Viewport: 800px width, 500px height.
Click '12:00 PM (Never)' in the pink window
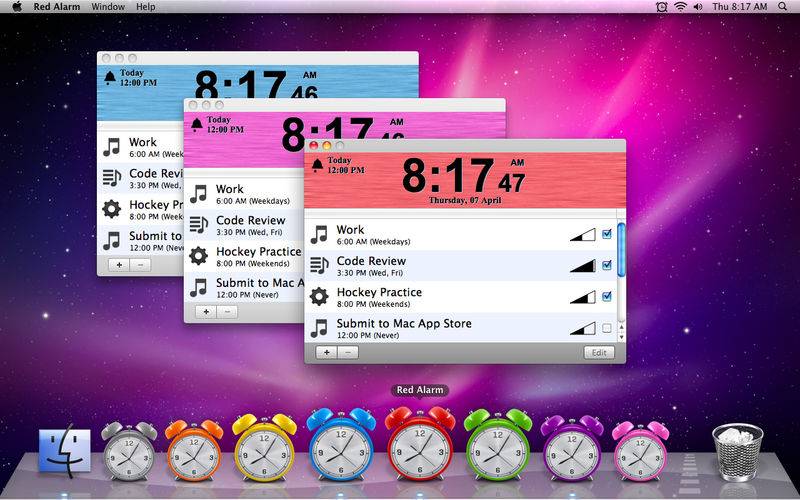(247, 295)
